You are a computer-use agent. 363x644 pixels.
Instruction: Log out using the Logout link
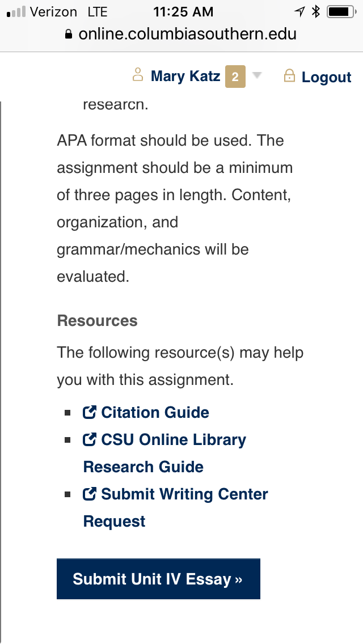click(326, 77)
